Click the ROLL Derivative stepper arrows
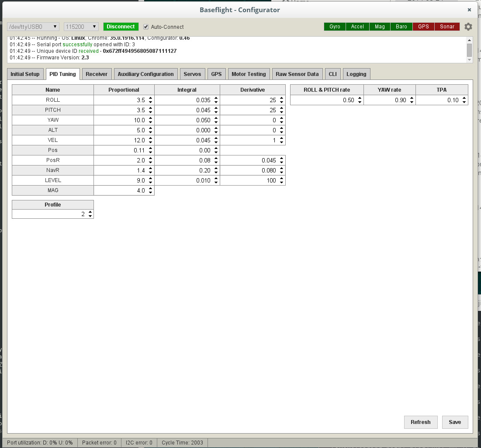Viewport: 481px width, 448px height. coord(282,100)
